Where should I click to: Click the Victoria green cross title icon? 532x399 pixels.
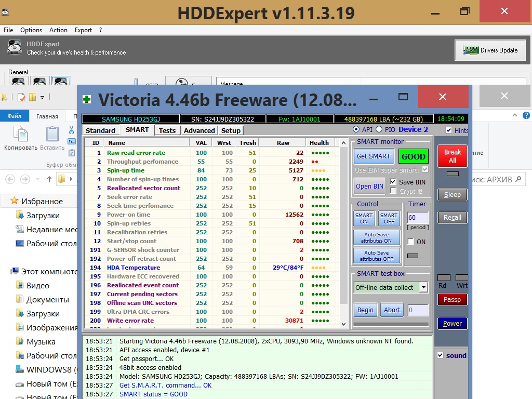pos(87,99)
